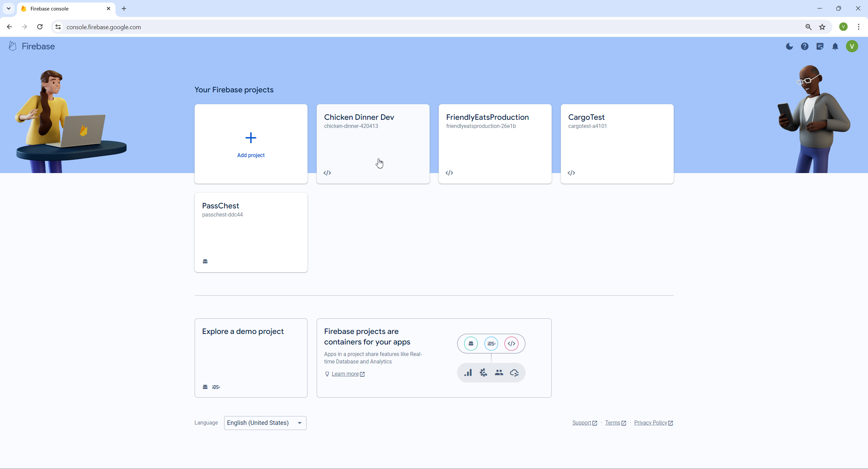Open the language selection dropdown
Viewport: 868px width, 469px height.
(264, 423)
